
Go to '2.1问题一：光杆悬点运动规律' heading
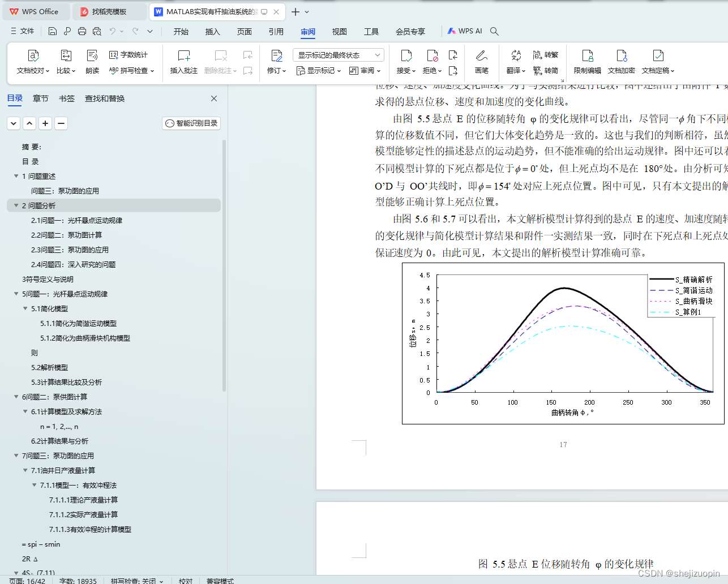pos(76,220)
